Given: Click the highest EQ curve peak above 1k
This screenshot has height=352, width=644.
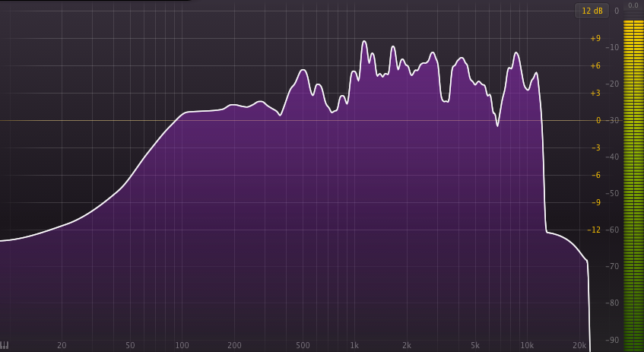Looking at the screenshot, I should [364, 41].
